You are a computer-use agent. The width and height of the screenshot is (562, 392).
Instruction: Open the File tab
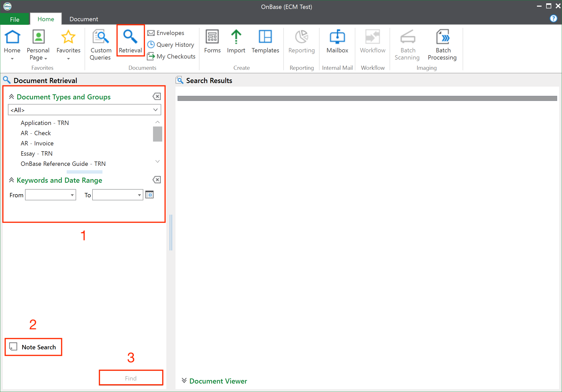point(15,19)
